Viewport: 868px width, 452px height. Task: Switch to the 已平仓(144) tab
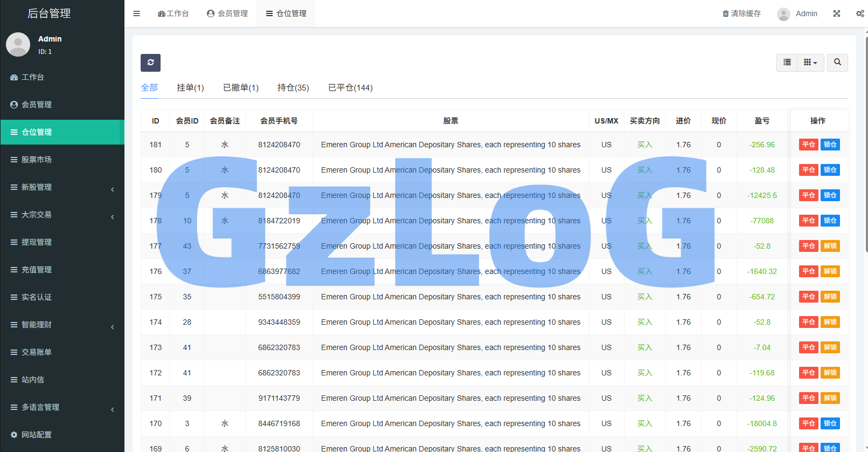click(x=350, y=87)
